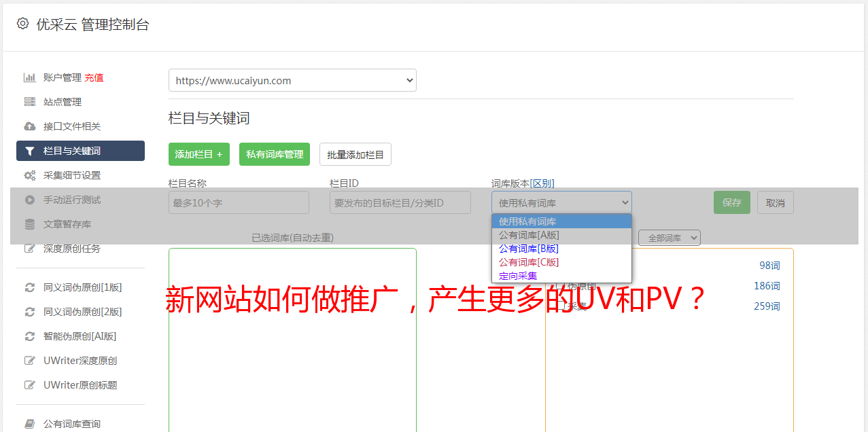Choose 定向采集 option
This screenshot has height=432, width=868.
(x=561, y=276)
